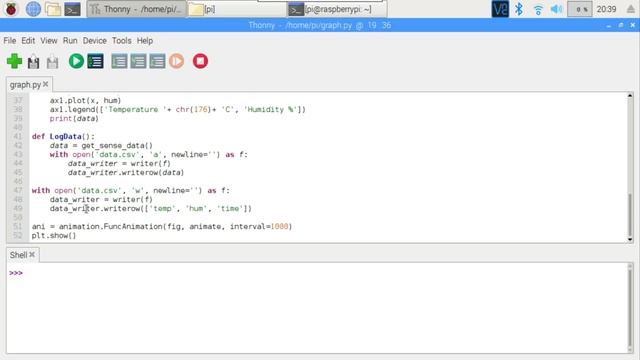Open the View menu

[x=49, y=41]
